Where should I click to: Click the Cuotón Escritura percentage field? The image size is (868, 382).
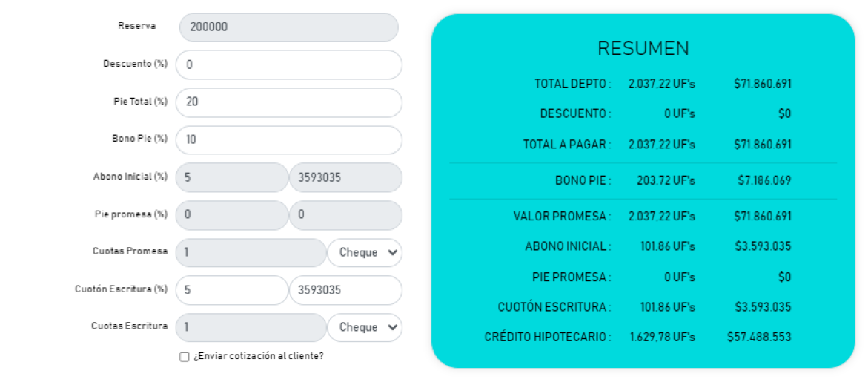tap(232, 290)
